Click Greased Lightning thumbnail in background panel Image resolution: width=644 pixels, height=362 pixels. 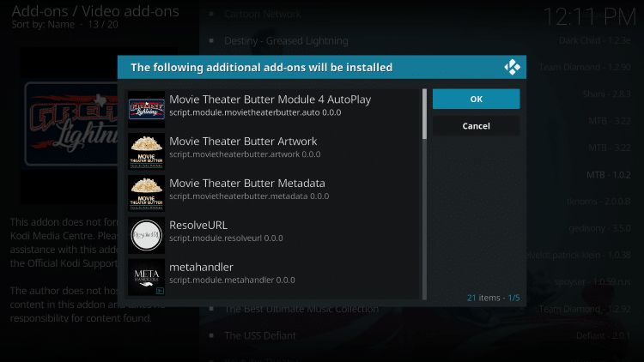69,124
